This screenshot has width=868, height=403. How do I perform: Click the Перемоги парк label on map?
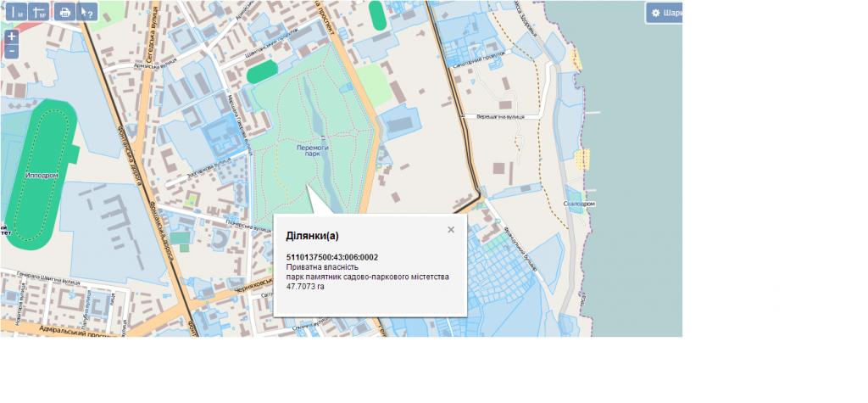[312, 151]
